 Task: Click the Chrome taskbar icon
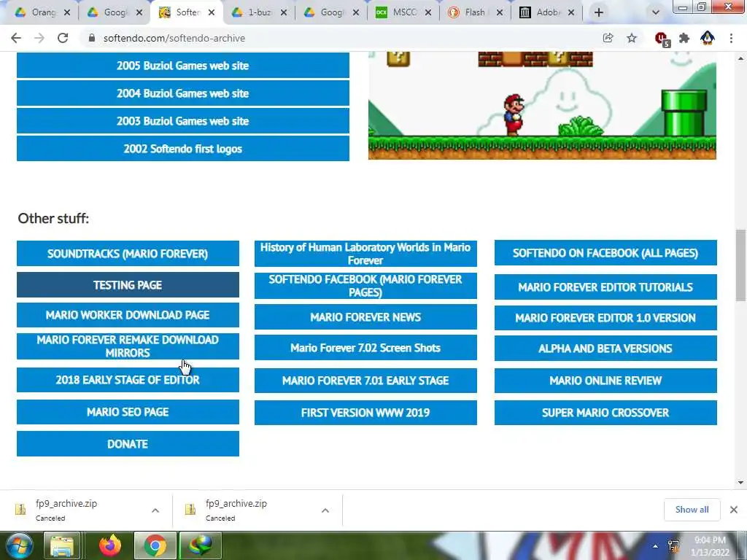tap(155, 545)
